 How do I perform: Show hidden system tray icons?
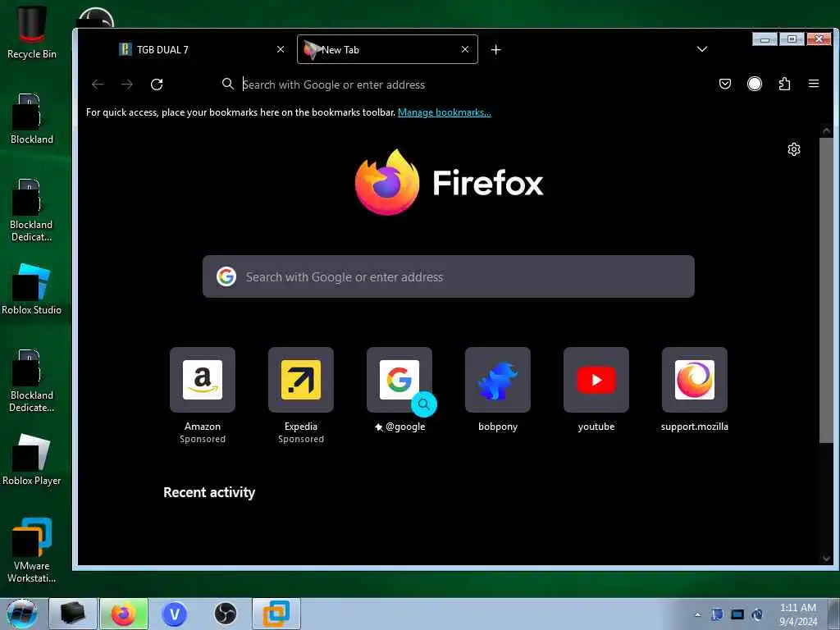point(697,614)
